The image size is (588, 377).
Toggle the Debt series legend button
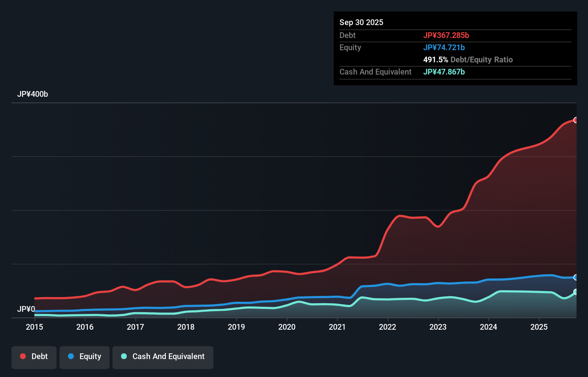click(x=34, y=357)
